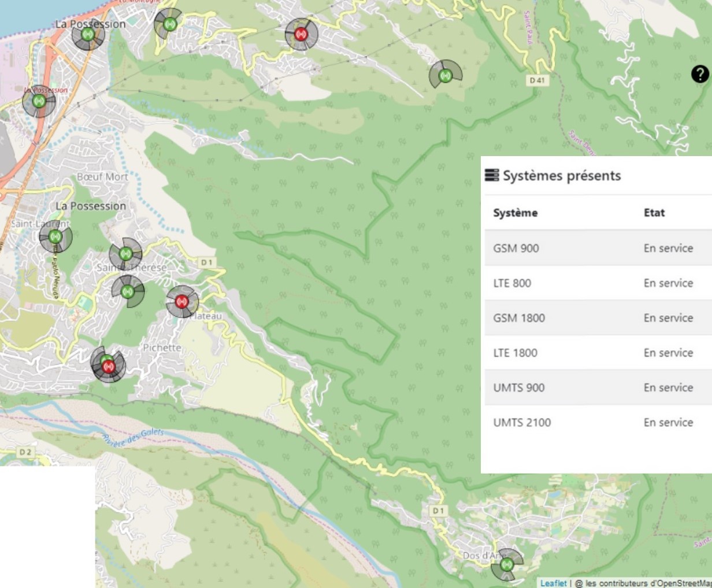This screenshot has height=588, width=712.
Task: Click the Systèmes présents list icon
Action: [x=491, y=175]
